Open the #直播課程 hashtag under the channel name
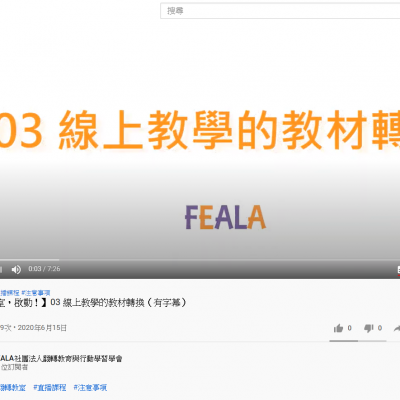 click(x=50, y=388)
